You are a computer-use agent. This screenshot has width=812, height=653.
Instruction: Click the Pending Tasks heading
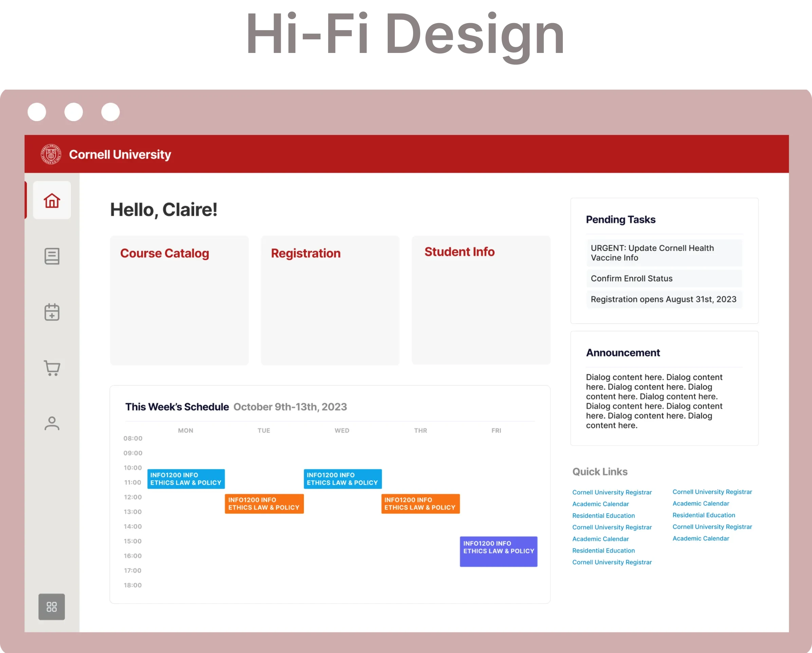tap(621, 220)
